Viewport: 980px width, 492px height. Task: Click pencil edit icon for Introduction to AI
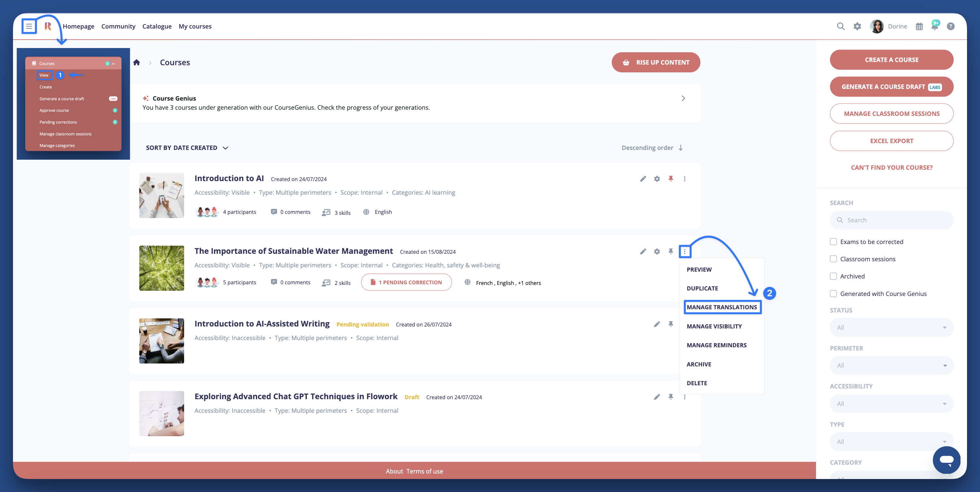(643, 179)
